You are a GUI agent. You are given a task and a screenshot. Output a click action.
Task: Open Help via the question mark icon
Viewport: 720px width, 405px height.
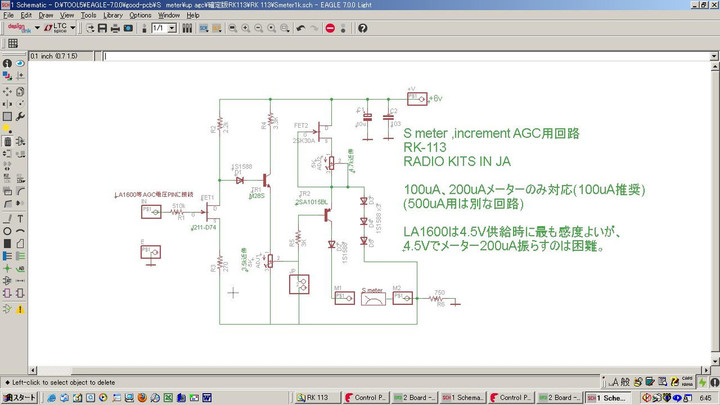(362, 28)
